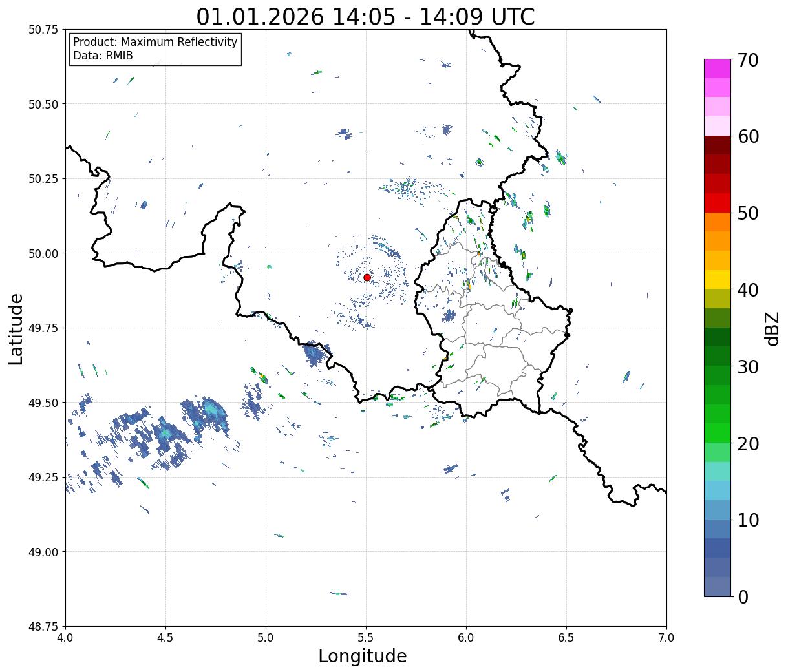Pick the orange colorbar segment below 50
The image size is (788, 672).
tap(718, 222)
